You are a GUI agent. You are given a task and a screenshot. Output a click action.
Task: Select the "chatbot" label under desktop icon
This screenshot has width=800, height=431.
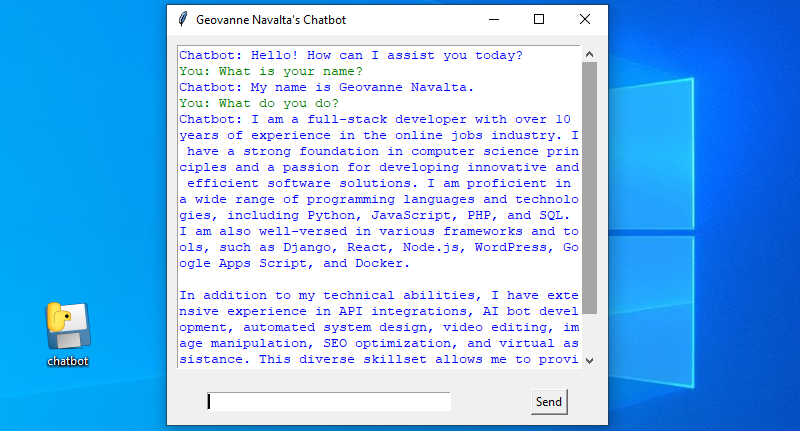tap(67, 360)
